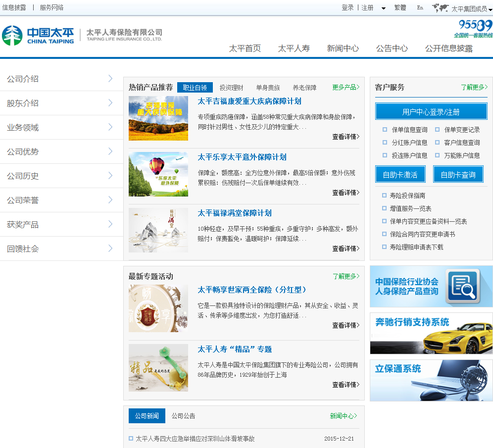Open 回馈社会 in the sidebar
This screenshot has height=448, width=493.
point(23,249)
